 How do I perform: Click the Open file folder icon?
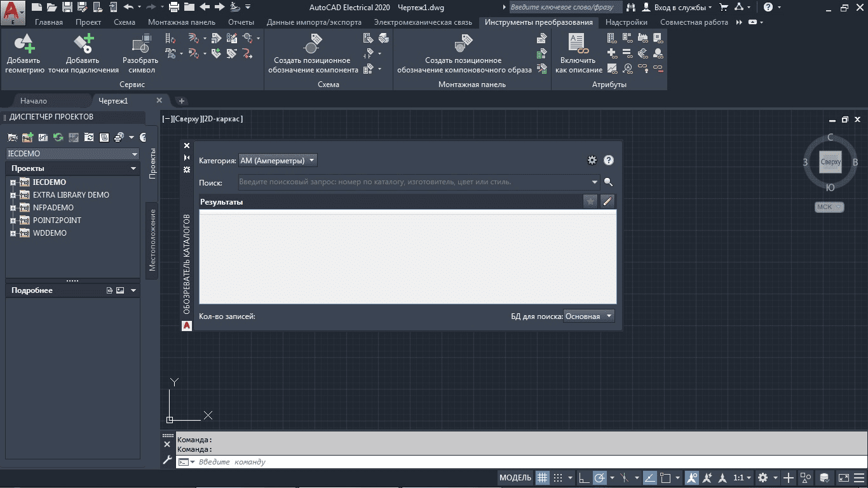[51, 7]
